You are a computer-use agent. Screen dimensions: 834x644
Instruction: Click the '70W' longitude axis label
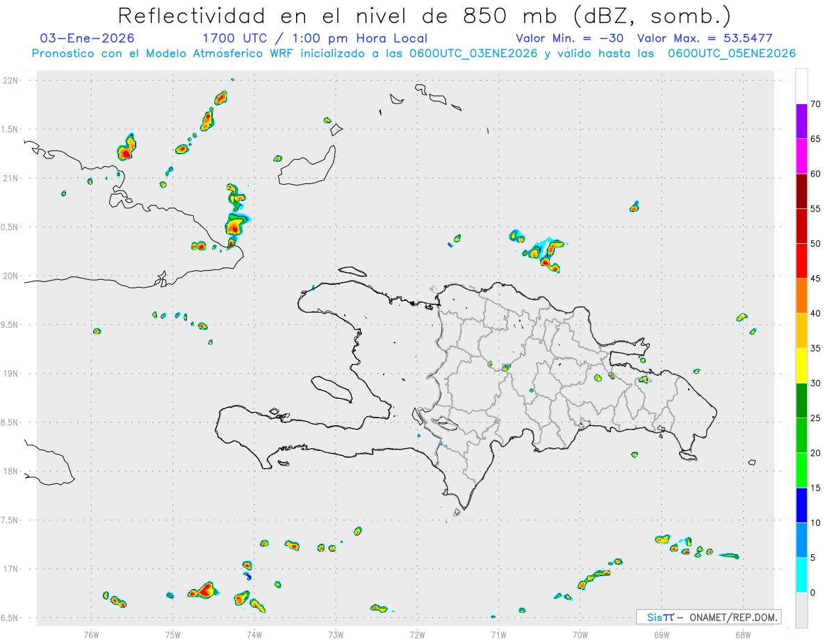tap(580, 634)
